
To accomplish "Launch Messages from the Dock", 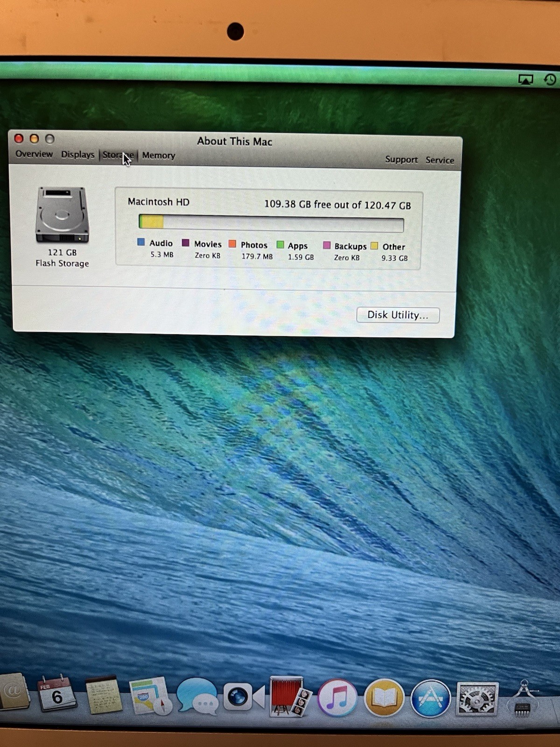I will 197,697.
